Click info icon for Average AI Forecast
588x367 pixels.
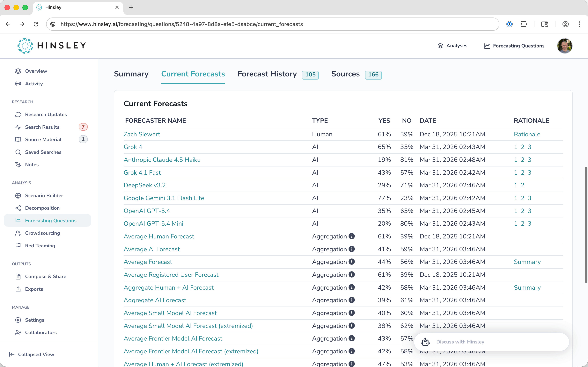point(352,249)
